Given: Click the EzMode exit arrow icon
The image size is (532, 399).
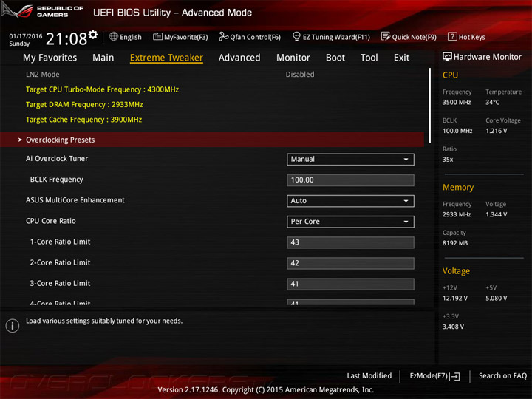Looking at the screenshot, I should point(455,376).
